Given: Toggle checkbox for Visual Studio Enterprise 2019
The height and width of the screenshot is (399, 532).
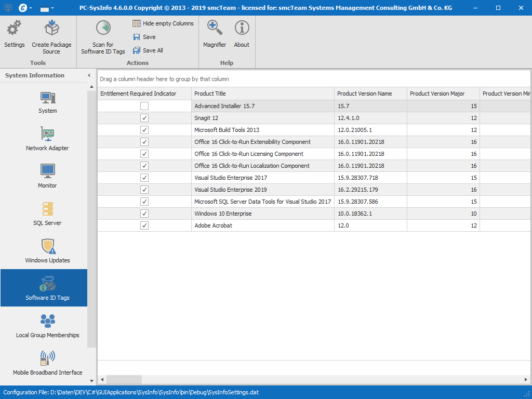Looking at the screenshot, I should pos(144,190).
